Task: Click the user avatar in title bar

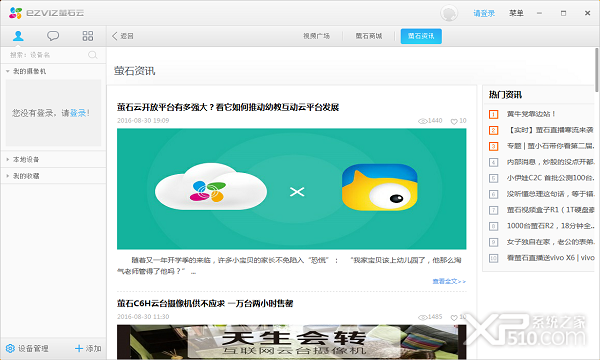Action: pos(449,13)
